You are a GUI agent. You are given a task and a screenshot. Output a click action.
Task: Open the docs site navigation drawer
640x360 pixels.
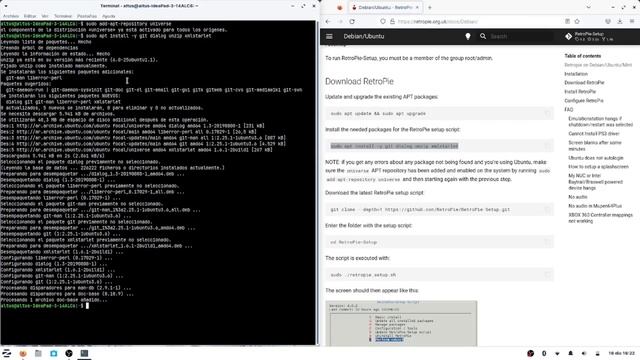(x=329, y=36)
